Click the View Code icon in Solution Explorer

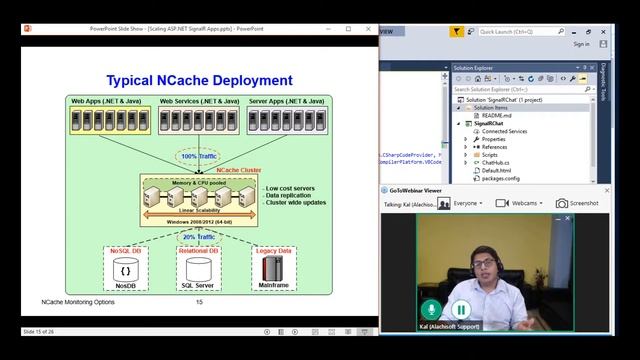tap(563, 79)
